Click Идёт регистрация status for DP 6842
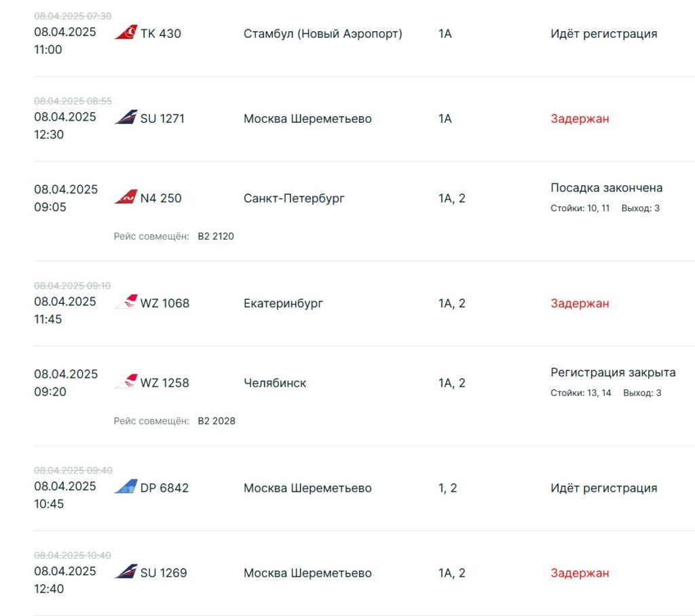Image resolution: width=695 pixels, height=616 pixels. point(603,488)
